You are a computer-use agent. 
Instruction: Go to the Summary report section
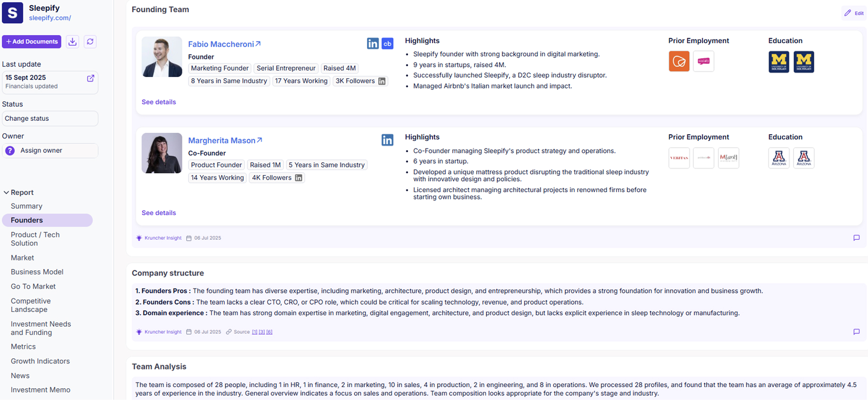[27, 206]
